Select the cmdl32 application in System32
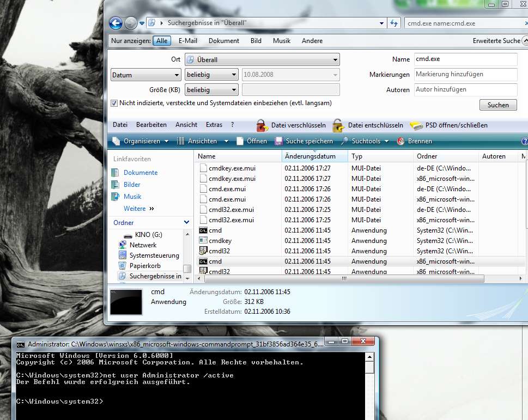The width and height of the screenshot is (528, 420). tap(219, 251)
